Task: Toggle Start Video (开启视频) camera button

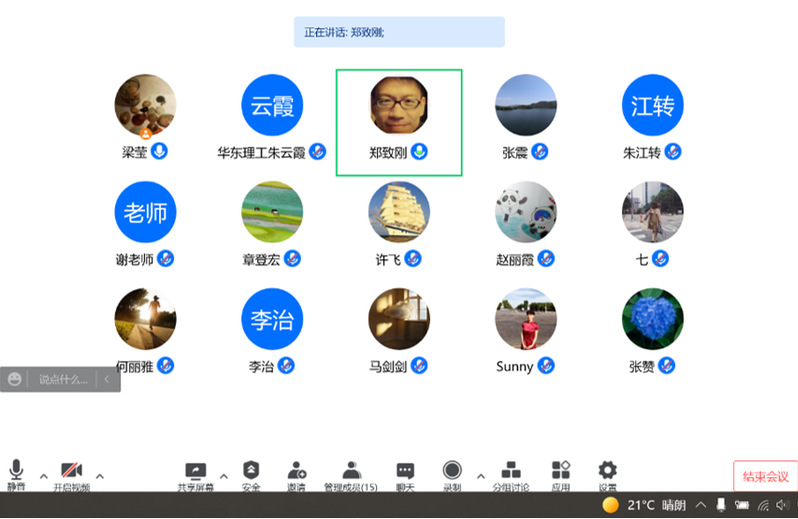Action: 70,470
